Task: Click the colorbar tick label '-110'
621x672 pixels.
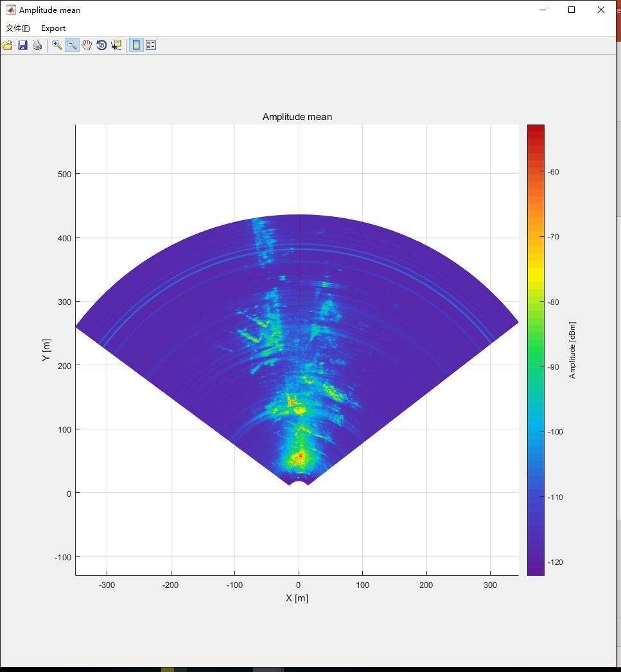Action: [x=555, y=497]
